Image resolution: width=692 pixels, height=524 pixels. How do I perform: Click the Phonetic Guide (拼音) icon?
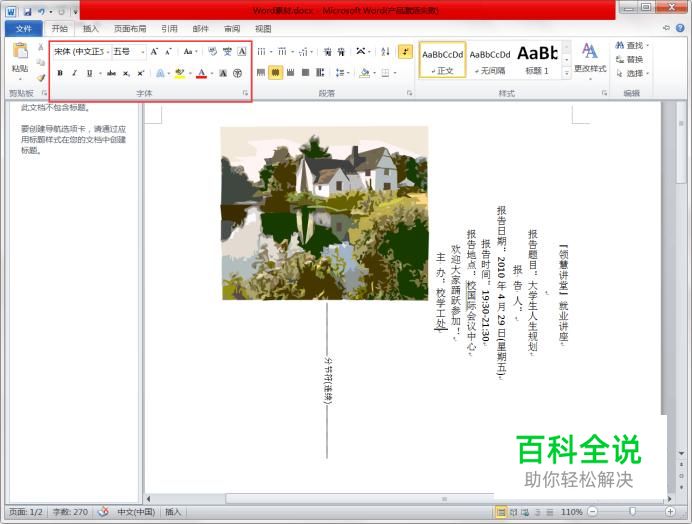point(227,52)
